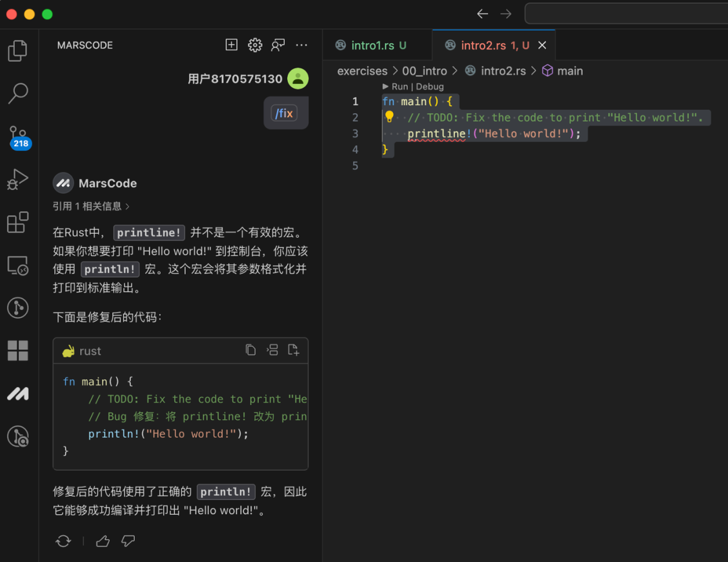Image resolution: width=728 pixels, height=562 pixels.
Task: Click the Debug code lens
Action: point(430,86)
